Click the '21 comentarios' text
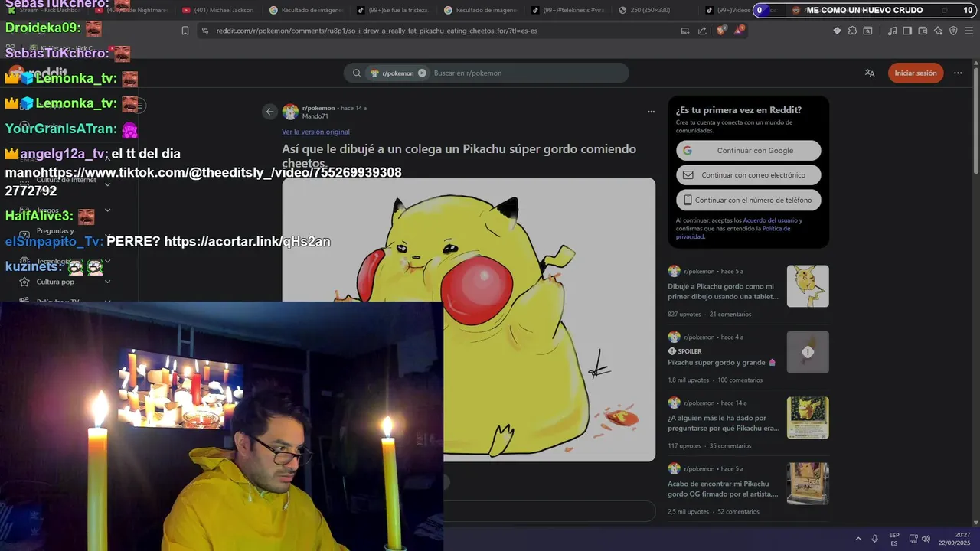The height and width of the screenshot is (551, 980). click(730, 315)
